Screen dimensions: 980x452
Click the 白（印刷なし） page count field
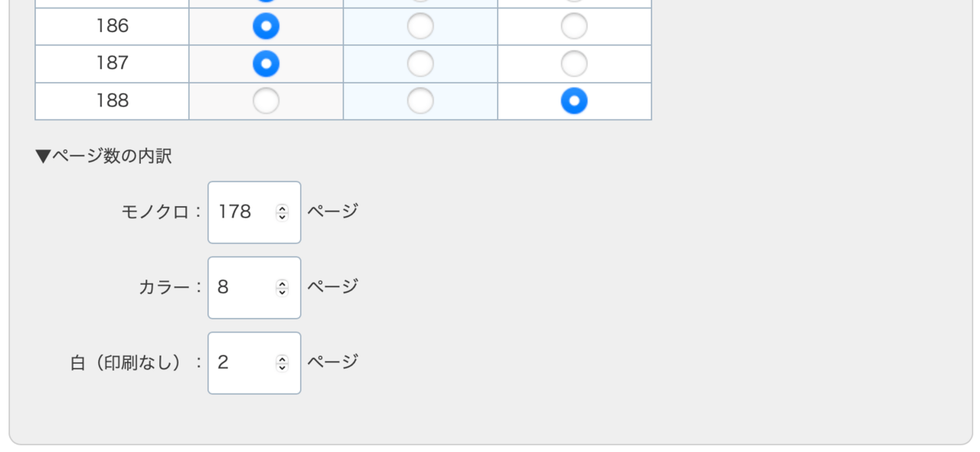(x=242, y=363)
